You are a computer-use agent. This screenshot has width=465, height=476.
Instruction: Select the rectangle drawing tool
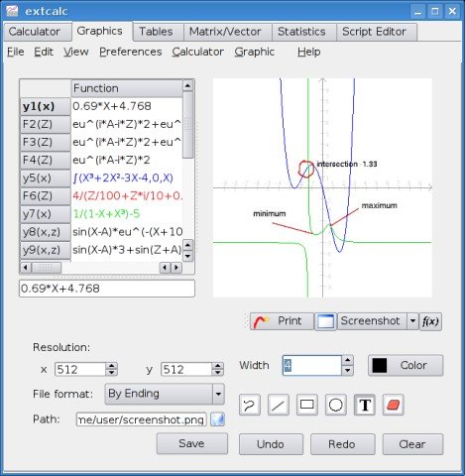(307, 405)
